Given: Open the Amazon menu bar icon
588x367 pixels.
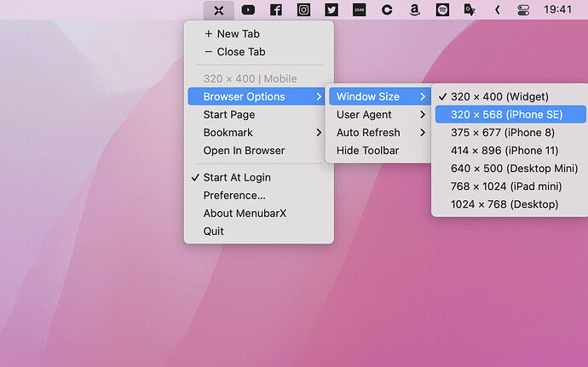Looking at the screenshot, I should tap(414, 10).
